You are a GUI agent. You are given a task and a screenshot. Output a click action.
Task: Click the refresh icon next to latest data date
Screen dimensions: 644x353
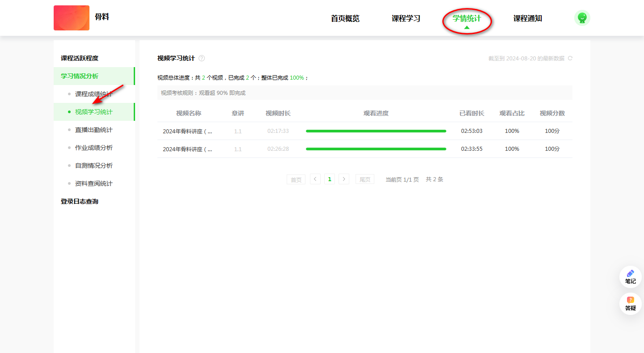coord(570,58)
